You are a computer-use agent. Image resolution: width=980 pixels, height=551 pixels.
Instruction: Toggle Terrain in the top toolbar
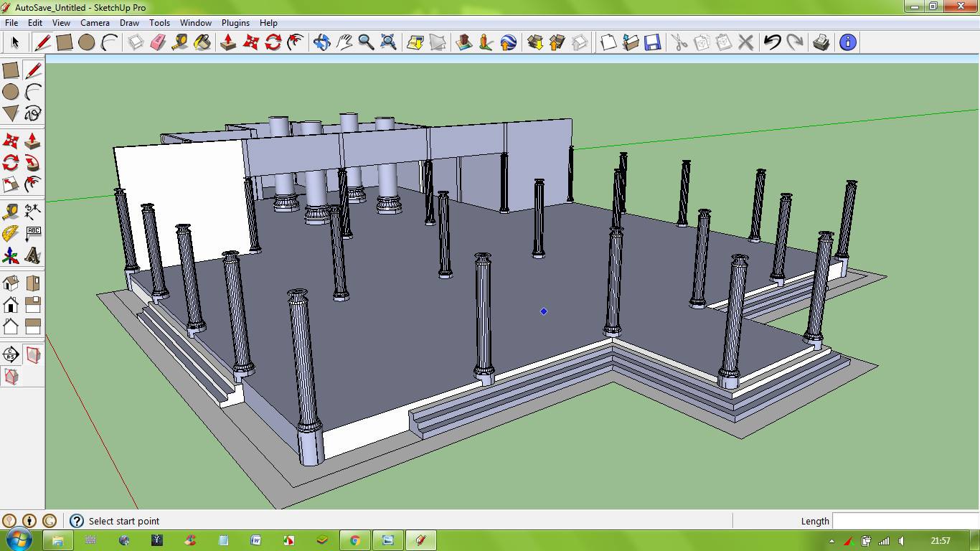click(x=437, y=42)
